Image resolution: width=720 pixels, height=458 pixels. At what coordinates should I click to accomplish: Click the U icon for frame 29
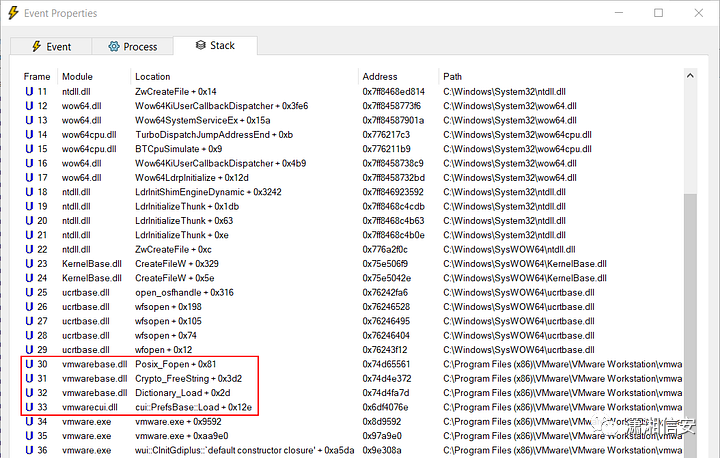[x=29, y=350]
